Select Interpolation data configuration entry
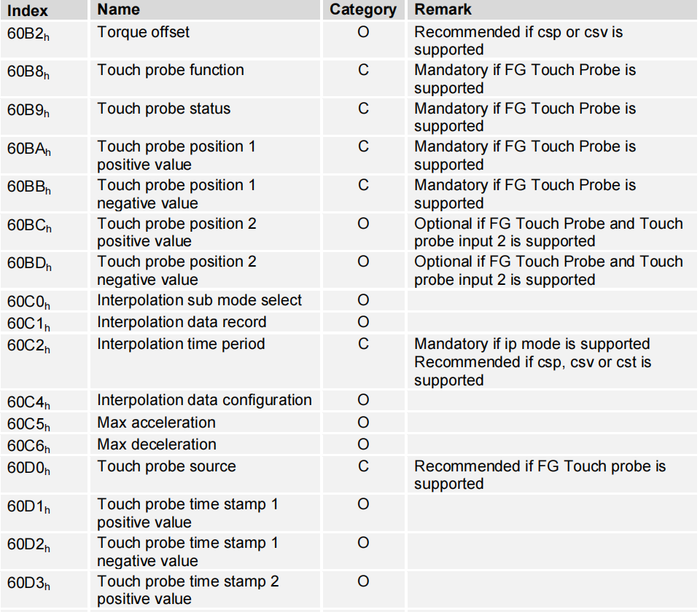Viewport: 700px width, 612px height. coord(204,400)
